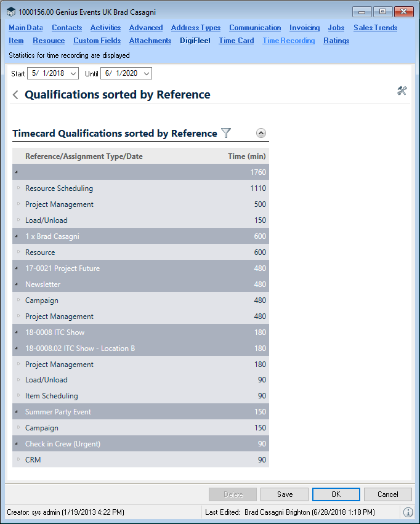Image resolution: width=420 pixels, height=524 pixels.
Task: Go to the Custom Fields tab
Action: click(x=97, y=41)
